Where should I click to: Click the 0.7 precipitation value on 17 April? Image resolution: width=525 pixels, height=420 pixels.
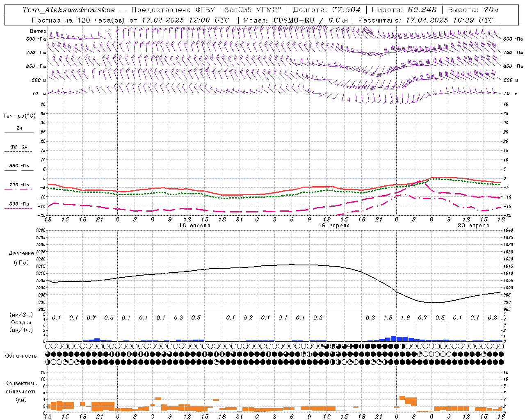[91, 318]
